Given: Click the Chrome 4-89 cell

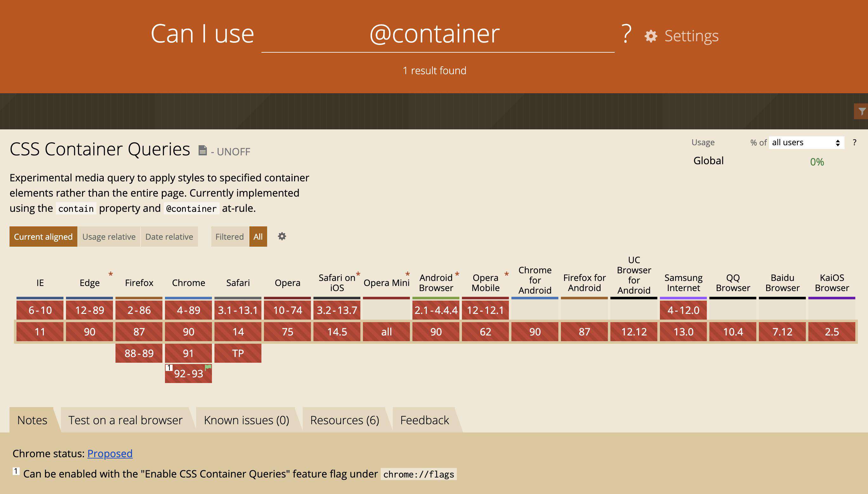Looking at the screenshot, I should coord(188,310).
